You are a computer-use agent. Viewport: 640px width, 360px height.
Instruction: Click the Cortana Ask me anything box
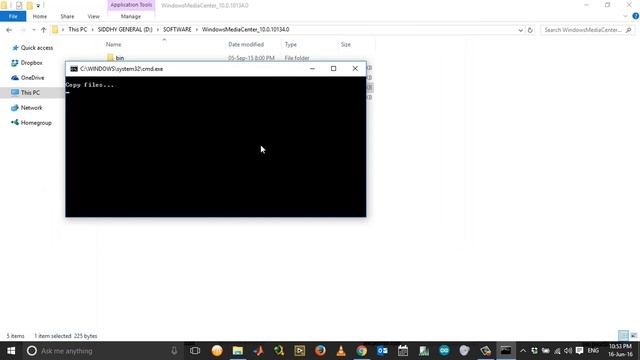click(x=102, y=351)
